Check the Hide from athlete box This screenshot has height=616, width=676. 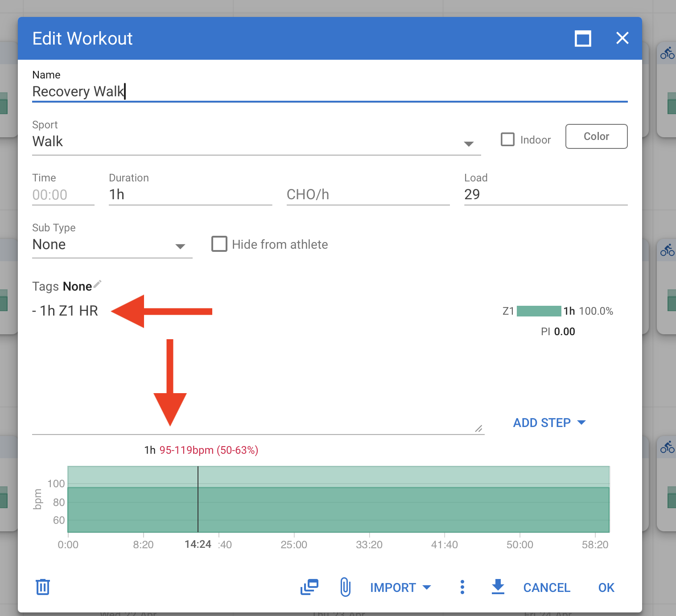point(219,244)
